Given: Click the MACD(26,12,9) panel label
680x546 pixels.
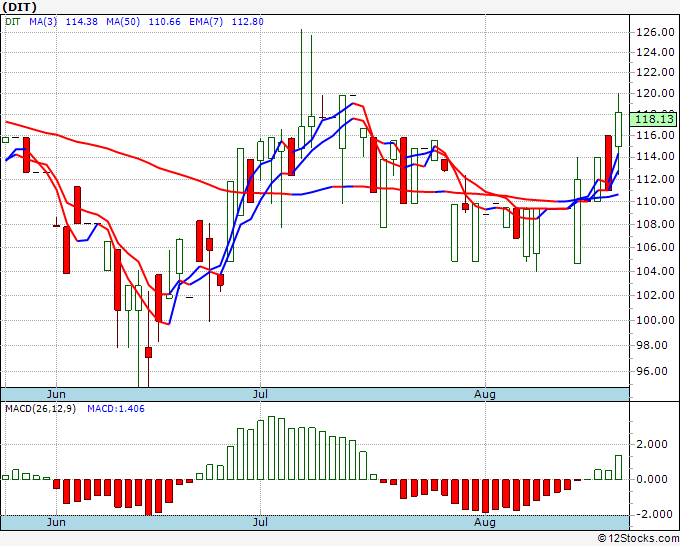Looking at the screenshot, I should click(40, 409).
